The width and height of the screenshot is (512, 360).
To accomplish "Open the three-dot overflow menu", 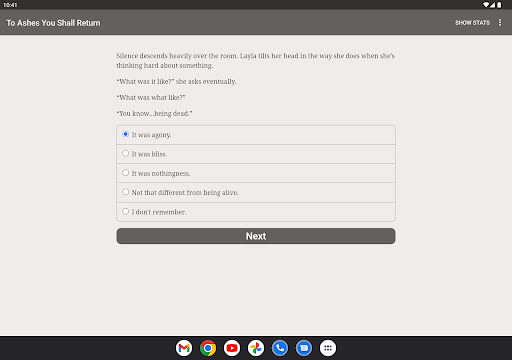I will tap(500, 22).
